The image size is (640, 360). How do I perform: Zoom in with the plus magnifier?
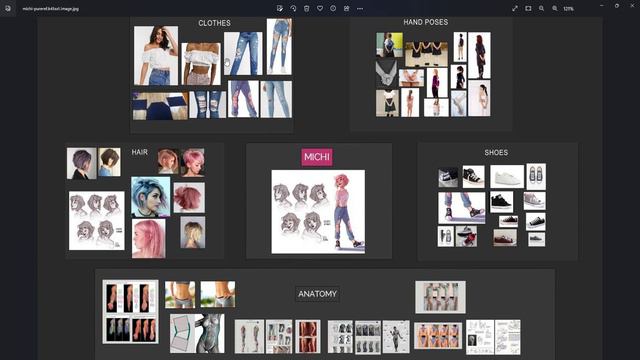click(x=555, y=8)
